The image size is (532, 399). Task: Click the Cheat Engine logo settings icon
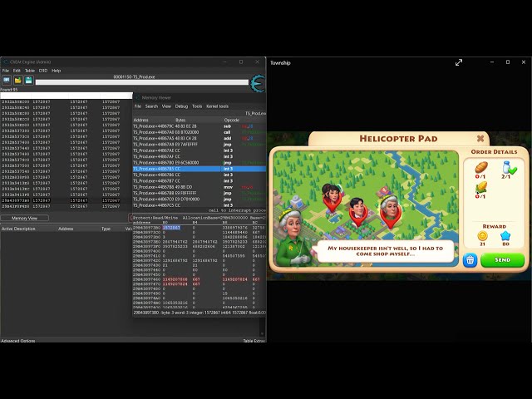pyautogui.click(x=258, y=83)
